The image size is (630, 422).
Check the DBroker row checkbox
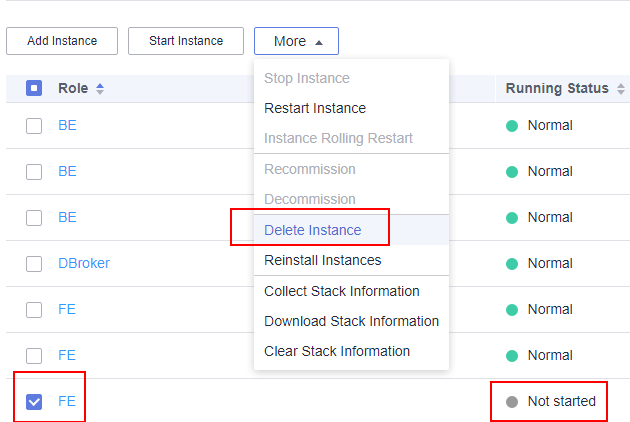34,264
